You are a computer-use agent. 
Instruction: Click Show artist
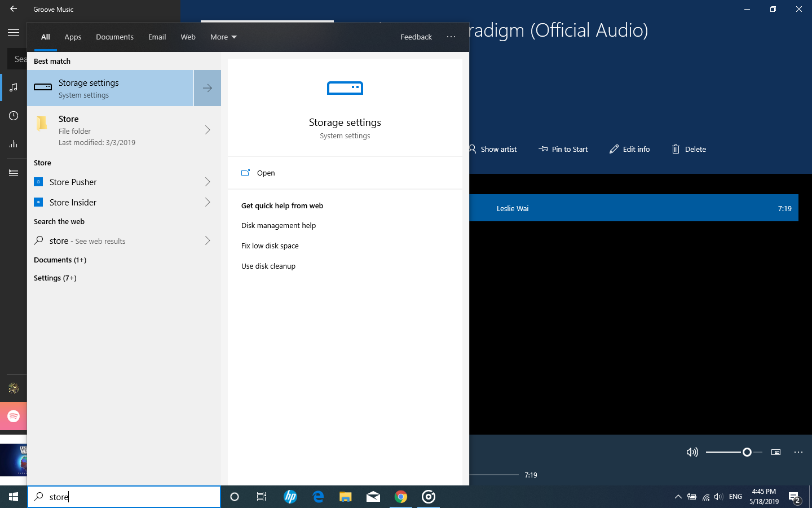point(492,149)
